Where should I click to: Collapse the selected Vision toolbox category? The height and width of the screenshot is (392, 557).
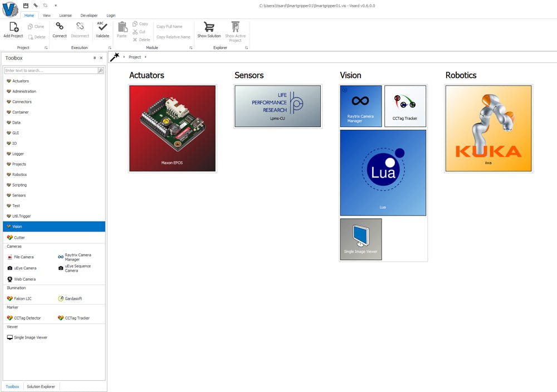[54, 227]
